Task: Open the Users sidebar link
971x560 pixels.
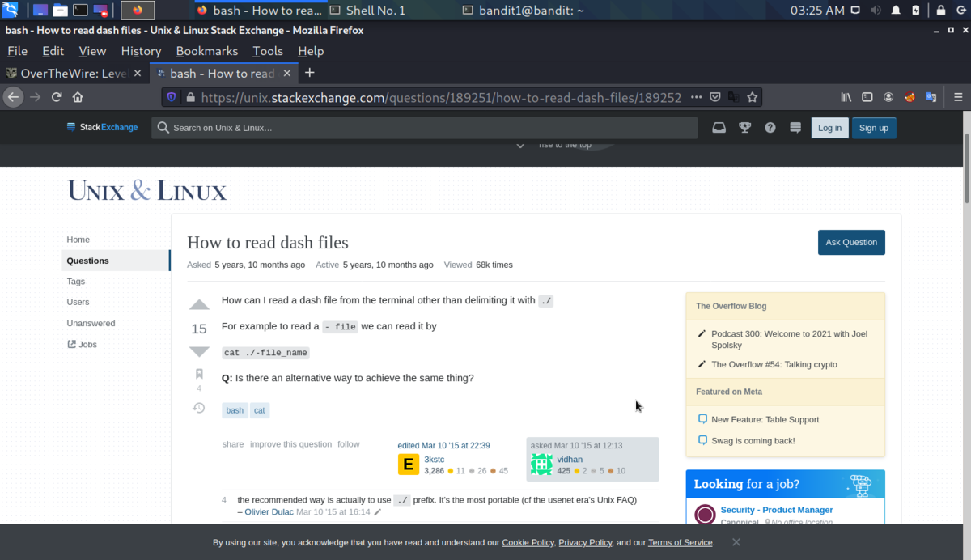Action: pyautogui.click(x=78, y=302)
